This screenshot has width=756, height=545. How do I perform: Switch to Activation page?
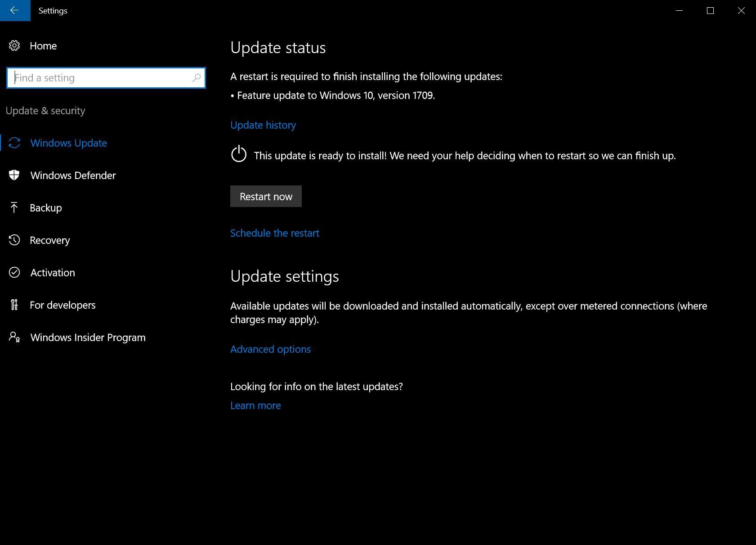click(53, 273)
